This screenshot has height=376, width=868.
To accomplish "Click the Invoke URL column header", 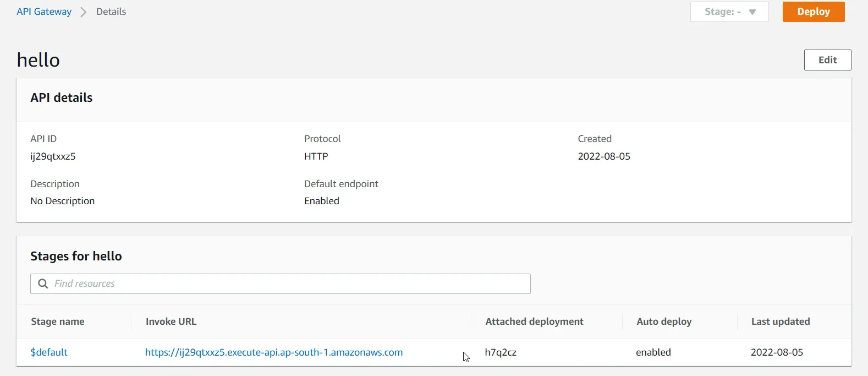I will [171, 321].
